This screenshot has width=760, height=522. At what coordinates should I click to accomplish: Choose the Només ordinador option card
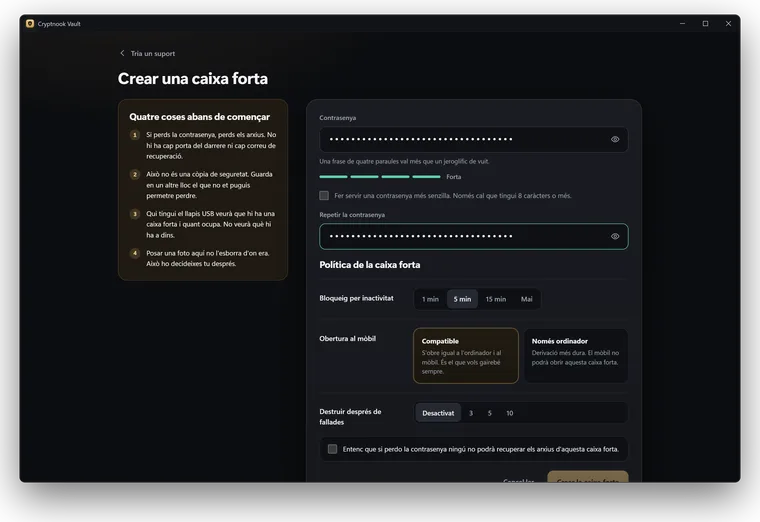[576, 356]
